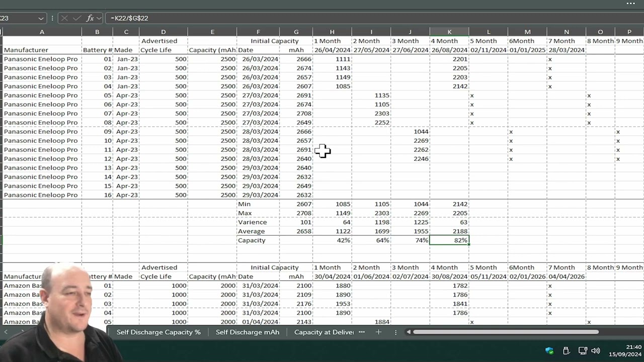644x362 pixels.
Task: Select the 74% capacity cell
Action: pos(410,240)
